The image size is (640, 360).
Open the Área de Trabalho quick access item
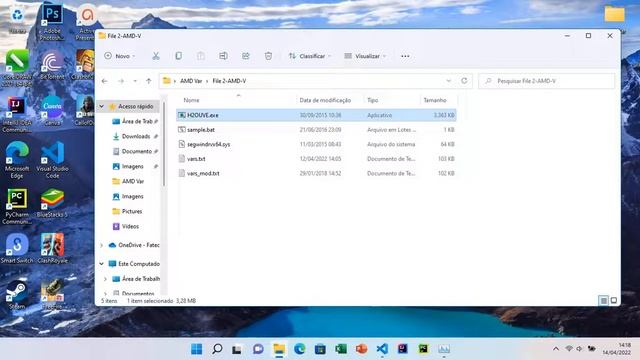tap(136, 121)
